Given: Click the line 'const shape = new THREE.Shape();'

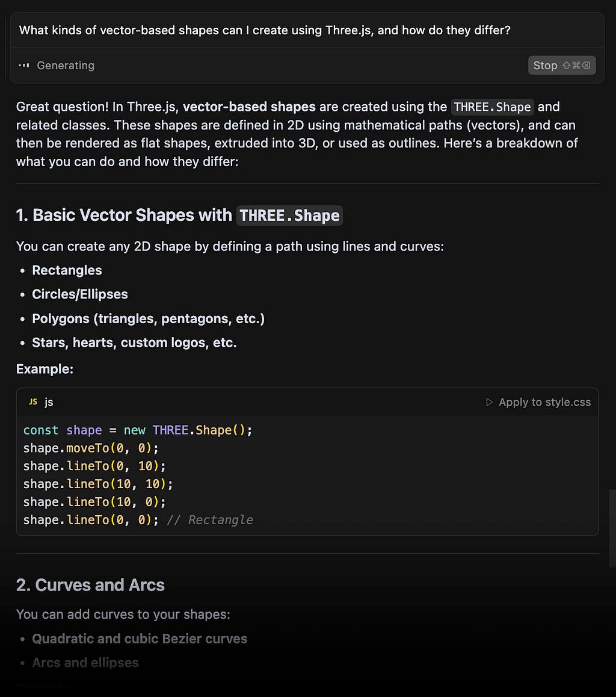Looking at the screenshot, I should pyautogui.click(x=138, y=430).
